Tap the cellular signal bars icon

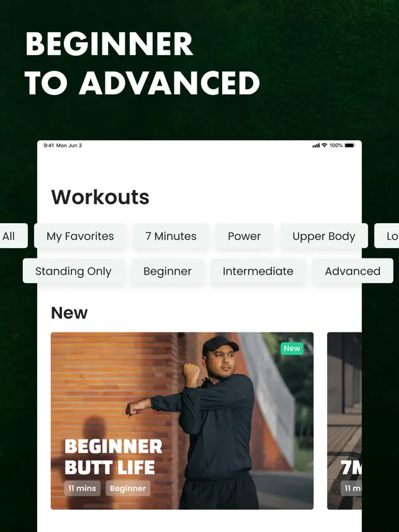tap(316, 146)
